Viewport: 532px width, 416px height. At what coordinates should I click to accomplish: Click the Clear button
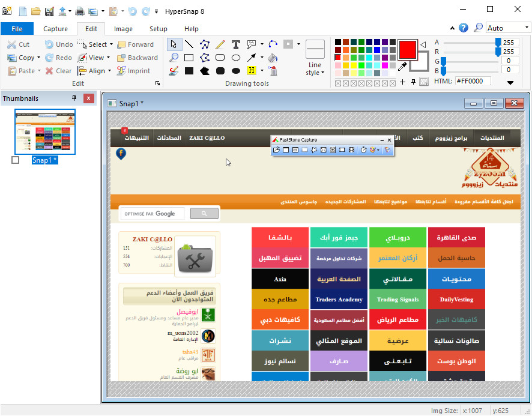coord(59,71)
